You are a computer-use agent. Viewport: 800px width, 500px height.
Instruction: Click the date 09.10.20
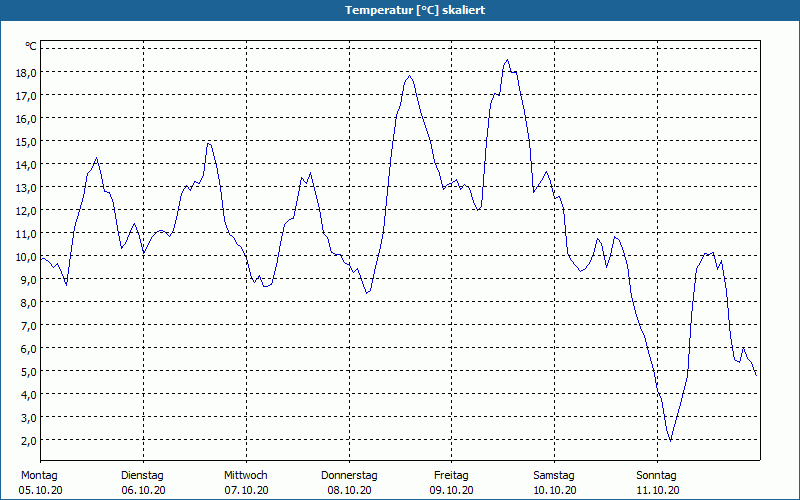(x=452, y=490)
